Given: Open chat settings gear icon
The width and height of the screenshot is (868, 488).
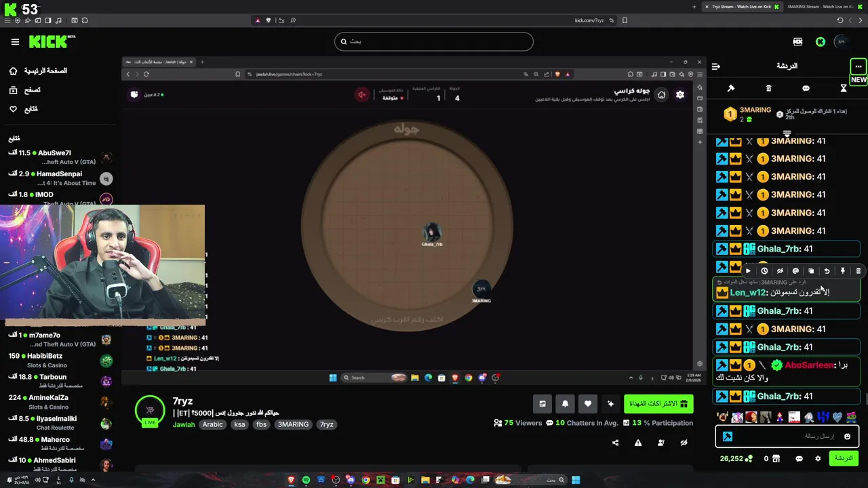Looking at the screenshot, I should point(818,459).
